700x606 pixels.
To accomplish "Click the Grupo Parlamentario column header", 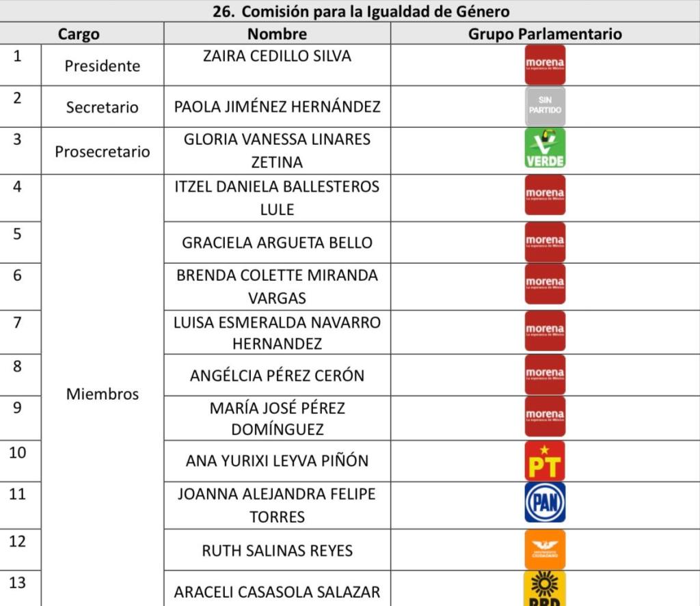I will coord(545,34).
